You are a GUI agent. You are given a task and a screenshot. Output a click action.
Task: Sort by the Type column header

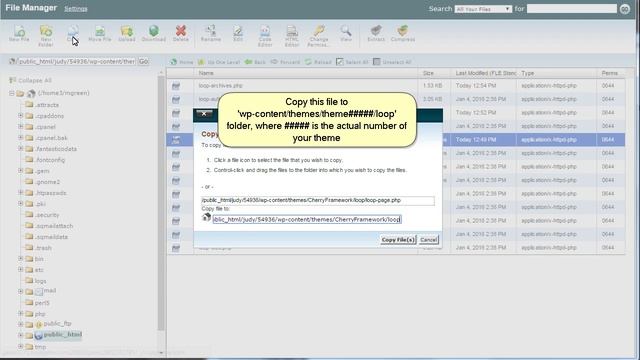(x=557, y=73)
